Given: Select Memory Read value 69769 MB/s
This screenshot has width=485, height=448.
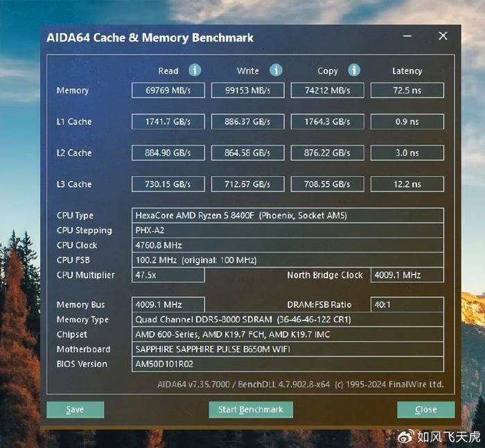Looking at the screenshot, I should 168,90.
